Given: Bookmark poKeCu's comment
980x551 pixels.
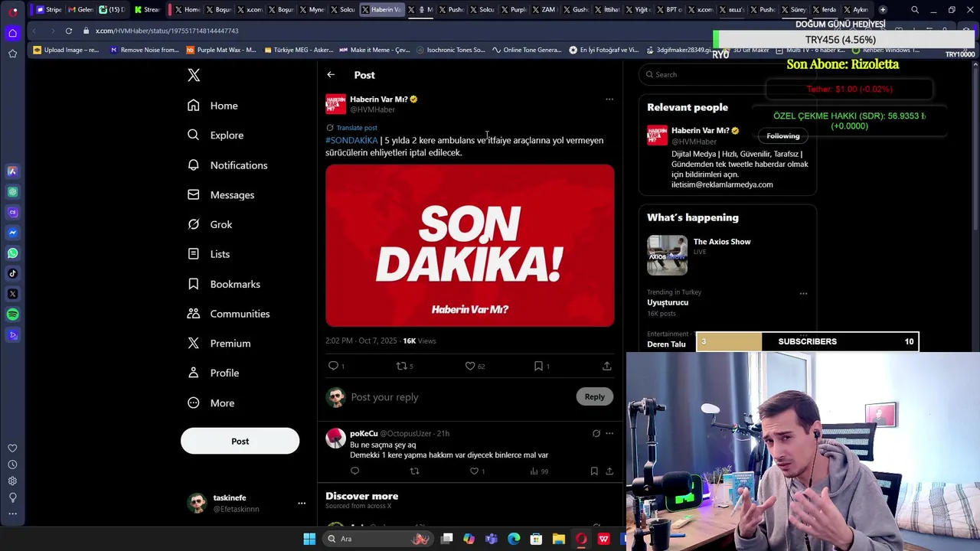Looking at the screenshot, I should pyautogui.click(x=594, y=471).
